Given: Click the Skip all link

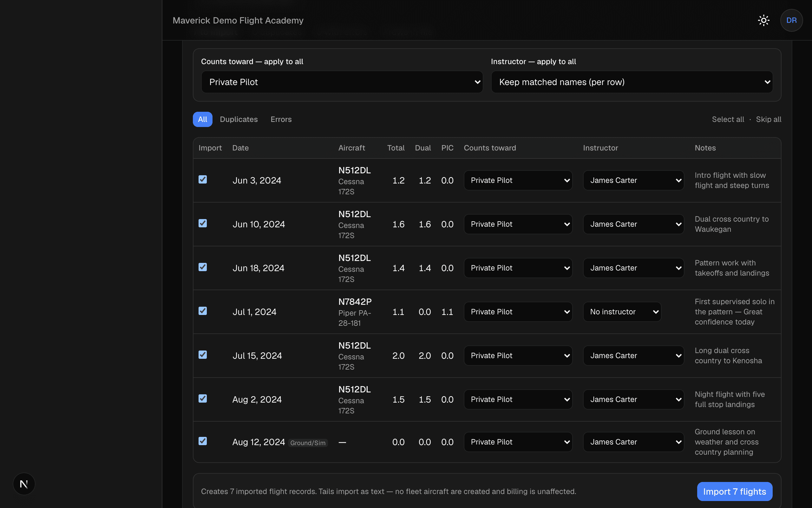Looking at the screenshot, I should coord(768,119).
